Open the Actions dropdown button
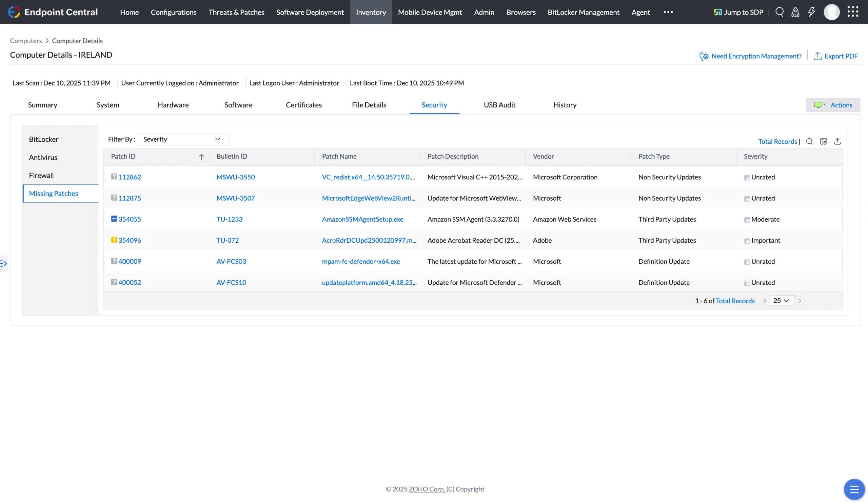868x503 pixels. [832, 105]
